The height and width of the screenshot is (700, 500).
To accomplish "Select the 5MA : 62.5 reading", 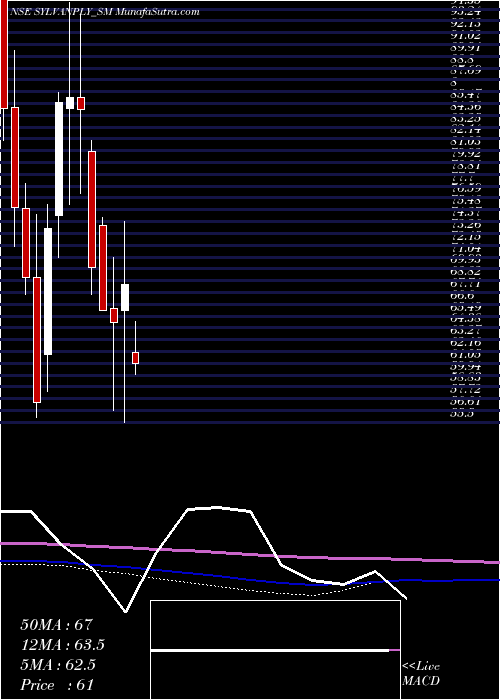I will click(58, 665).
